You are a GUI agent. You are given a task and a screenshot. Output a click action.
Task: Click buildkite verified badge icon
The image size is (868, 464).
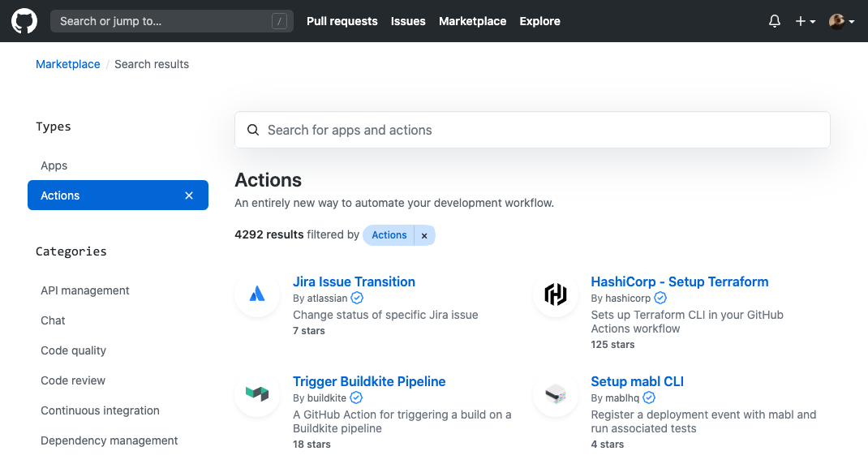pyautogui.click(x=356, y=397)
